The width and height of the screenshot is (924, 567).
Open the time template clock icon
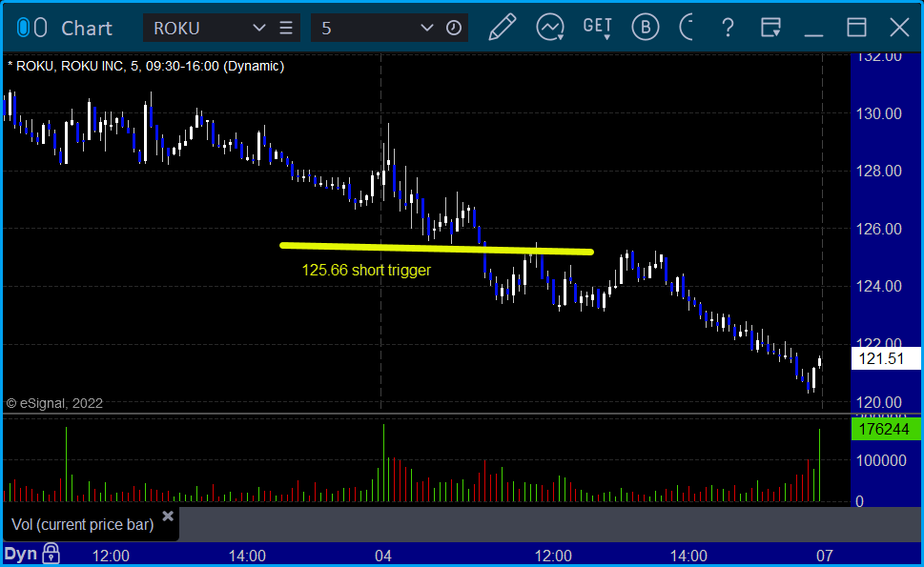454,29
